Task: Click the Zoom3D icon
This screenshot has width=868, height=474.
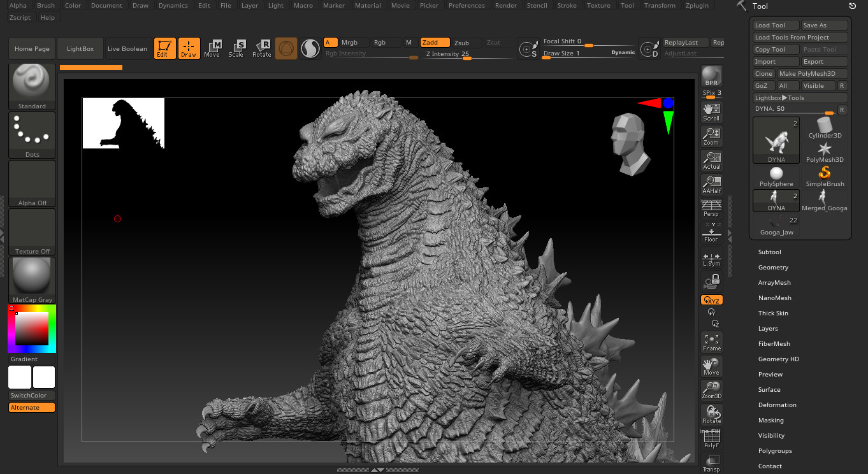Action: click(711, 391)
